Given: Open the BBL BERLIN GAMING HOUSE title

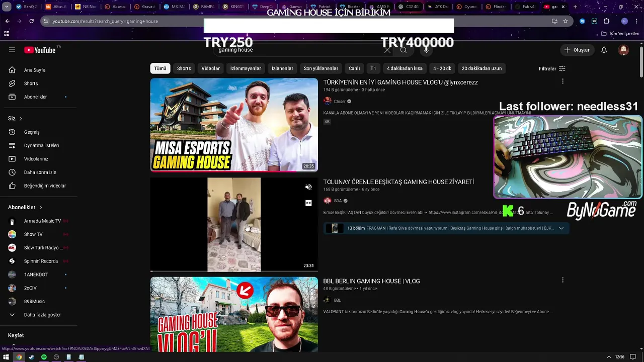Looking at the screenshot, I should (x=371, y=281).
